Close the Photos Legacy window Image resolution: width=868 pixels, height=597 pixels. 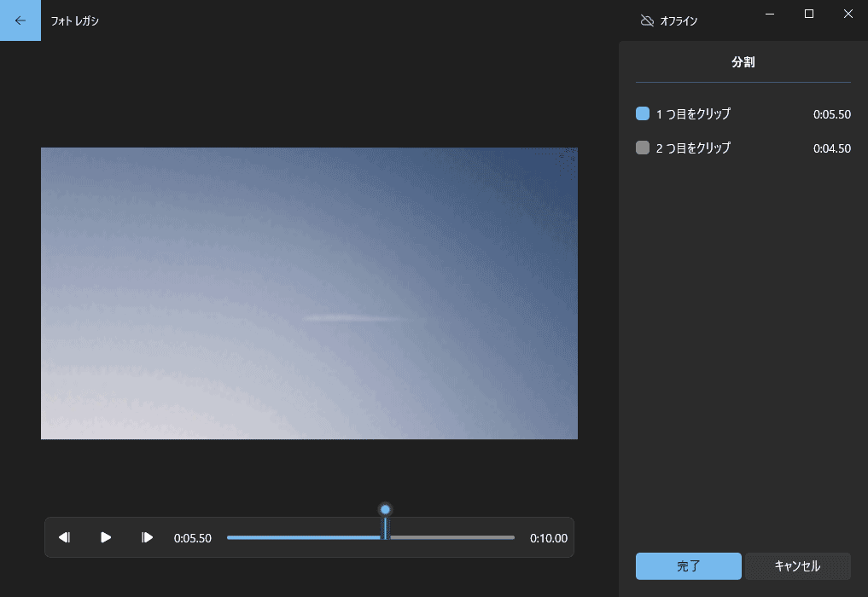(848, 14)
